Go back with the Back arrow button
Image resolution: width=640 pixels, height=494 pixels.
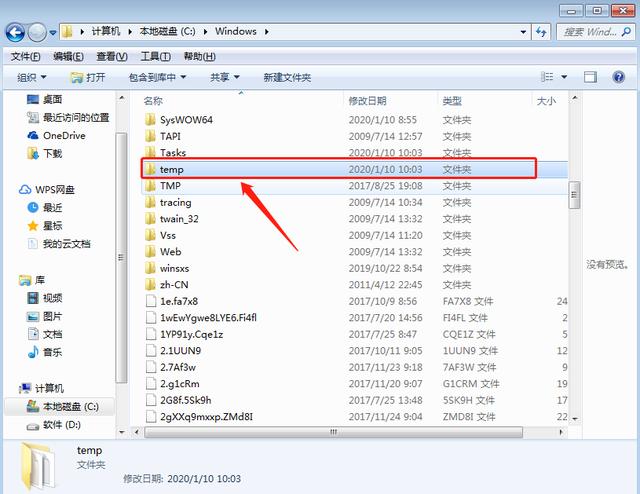(16, 32)
